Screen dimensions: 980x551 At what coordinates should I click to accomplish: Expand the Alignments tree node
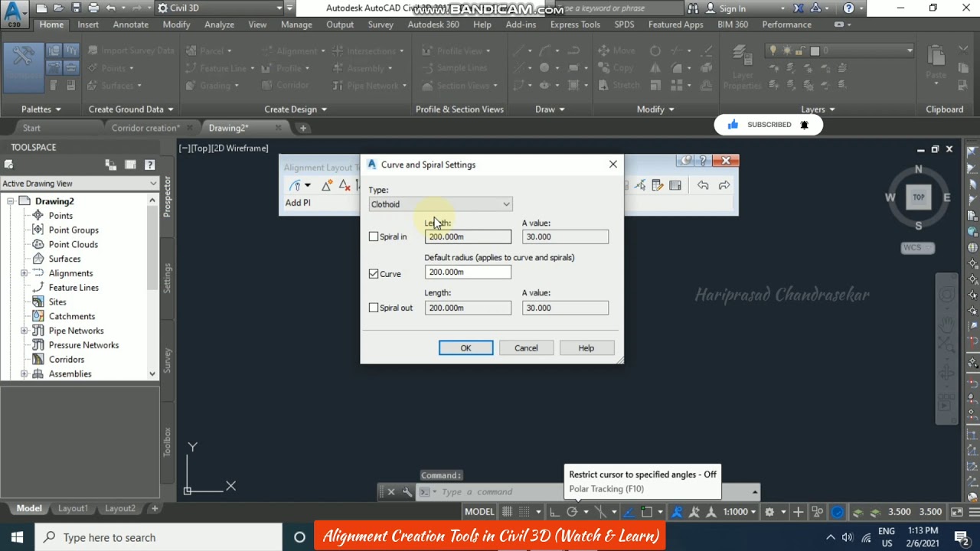[24, 273]
